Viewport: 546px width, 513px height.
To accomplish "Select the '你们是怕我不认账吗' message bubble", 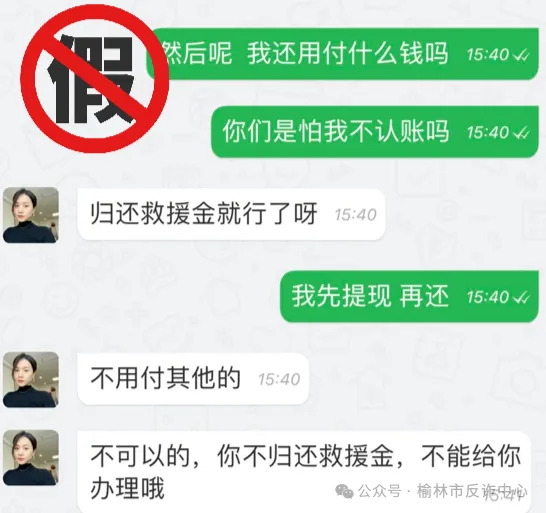I will click(375, 132).
